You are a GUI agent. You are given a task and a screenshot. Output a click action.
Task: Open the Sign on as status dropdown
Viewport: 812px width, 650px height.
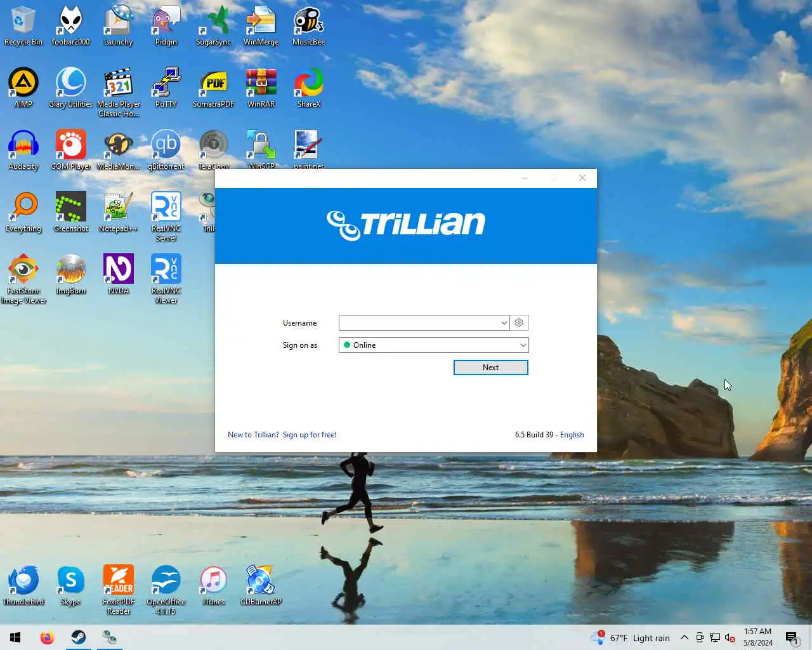click(x=433, y=345)
